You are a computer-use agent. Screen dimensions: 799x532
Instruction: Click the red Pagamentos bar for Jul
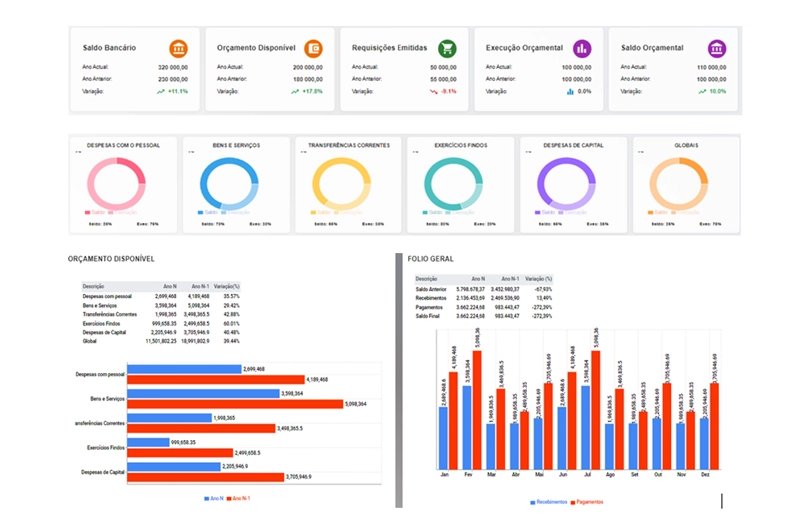[595, 410]
